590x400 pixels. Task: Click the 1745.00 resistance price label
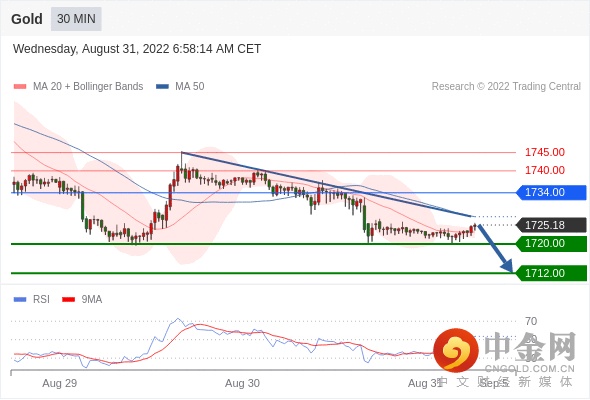click(x=545, y=152)
